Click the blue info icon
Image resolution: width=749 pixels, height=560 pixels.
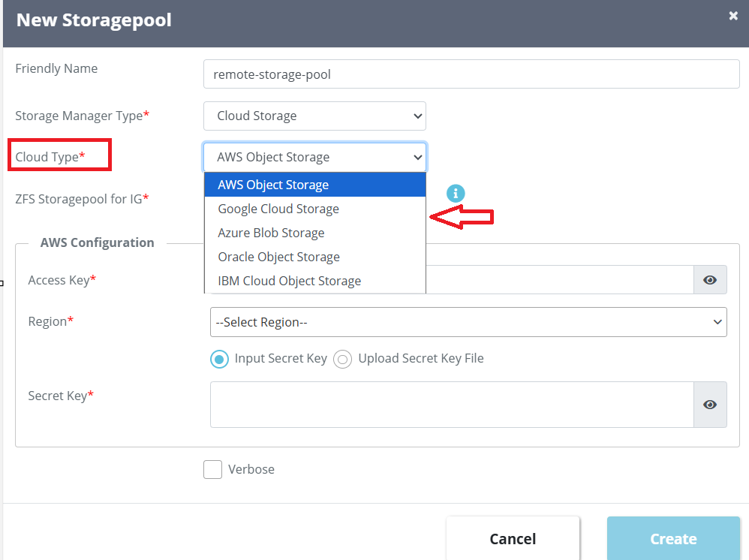point(456,194)
